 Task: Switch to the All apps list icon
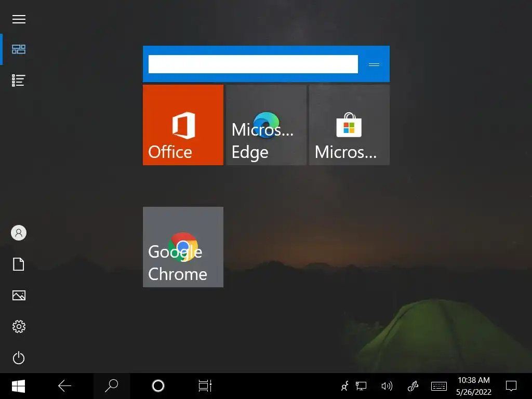pyautogui.click(x=18, y=81)
